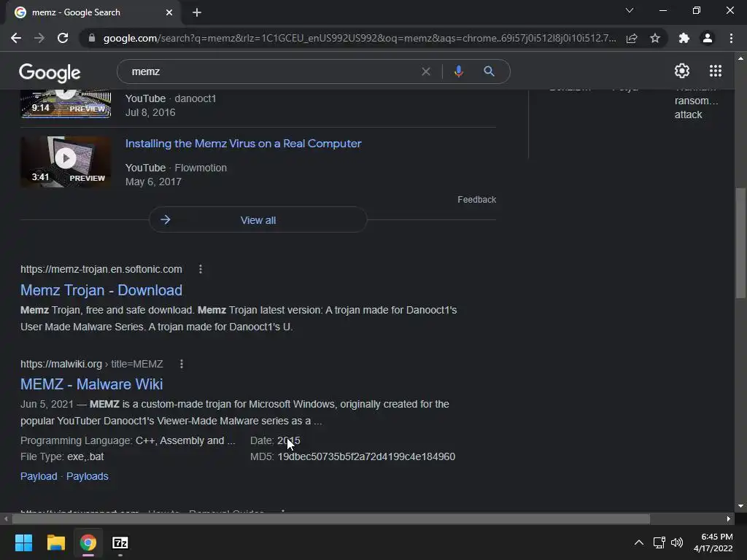The width and height of the screenshot is (747, 560).
Task: Click the View all videos button
Action: [258, 220]
